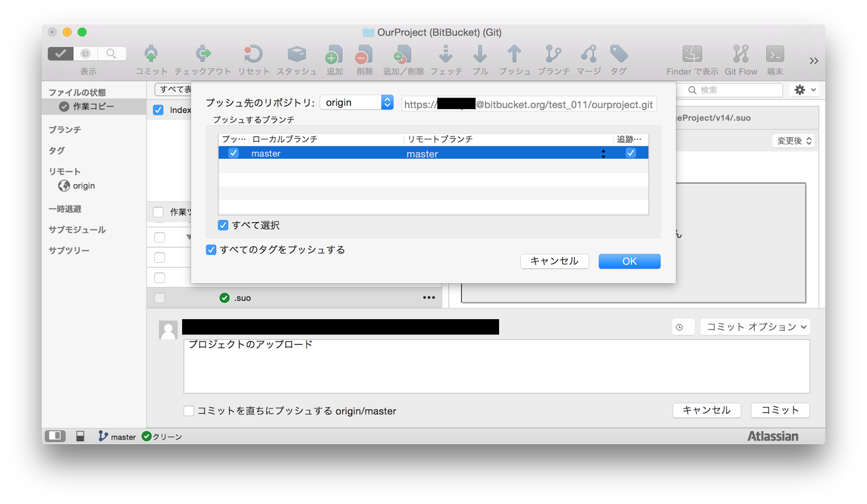
Task: Click the second layout icon in the status bar
Action: point(80,436)
